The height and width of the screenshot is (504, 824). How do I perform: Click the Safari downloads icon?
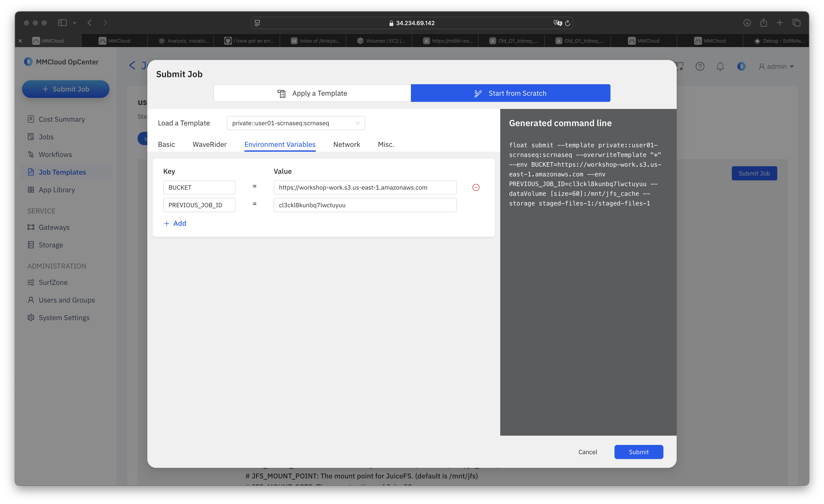747,23
